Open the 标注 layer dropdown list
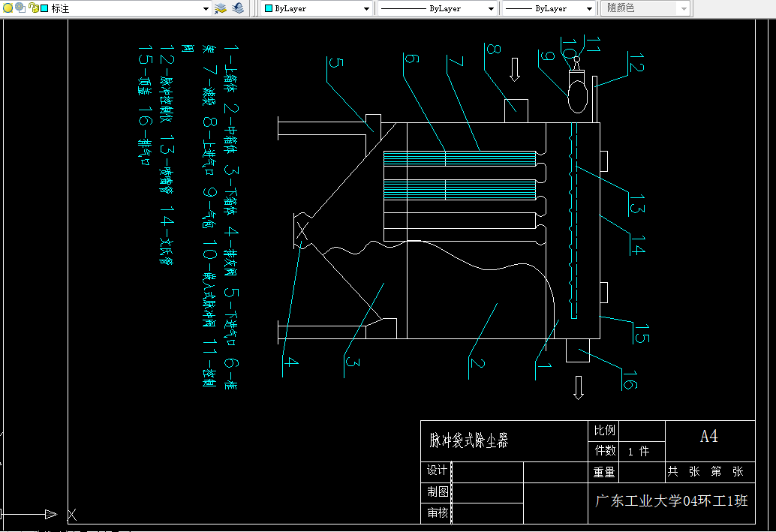This screenshot has height=532, width=776. (x=206, y=8)
